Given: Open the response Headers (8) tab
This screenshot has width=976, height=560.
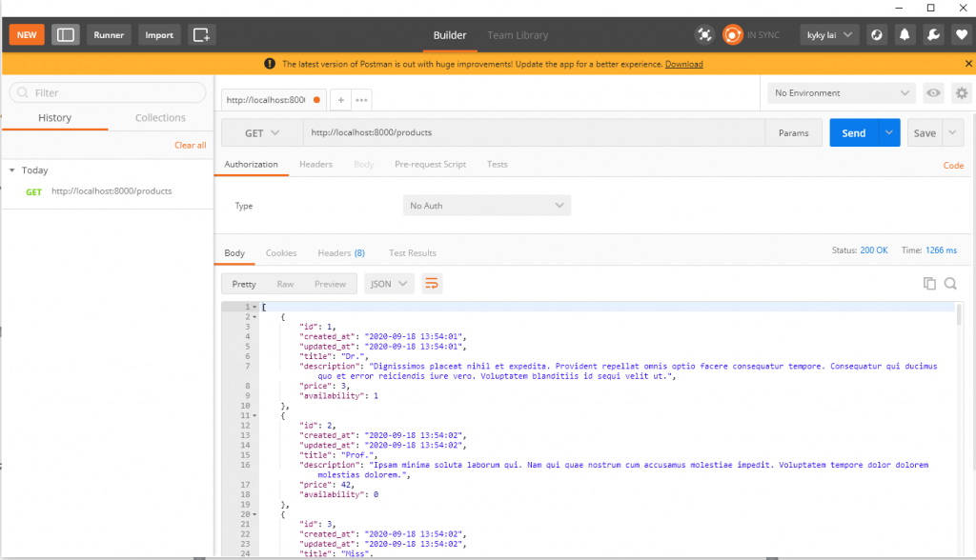Looking at the screenshot, I should coord(341,252).
